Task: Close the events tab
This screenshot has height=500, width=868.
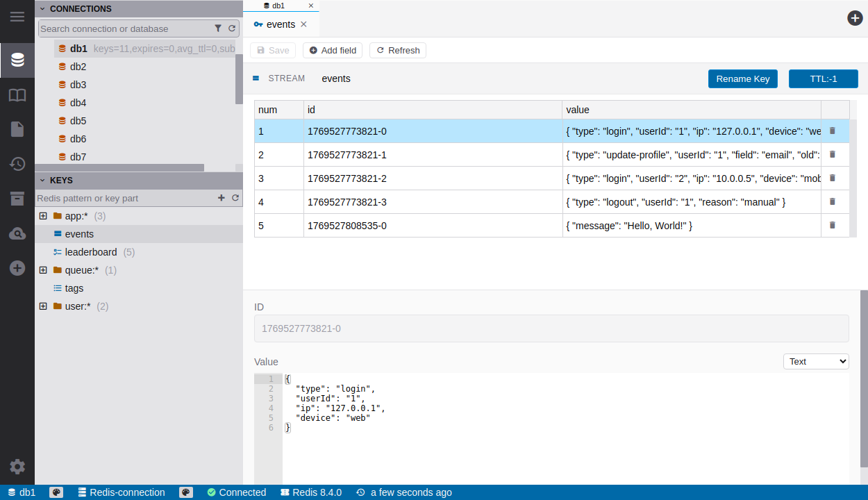Action: (303, 24)
